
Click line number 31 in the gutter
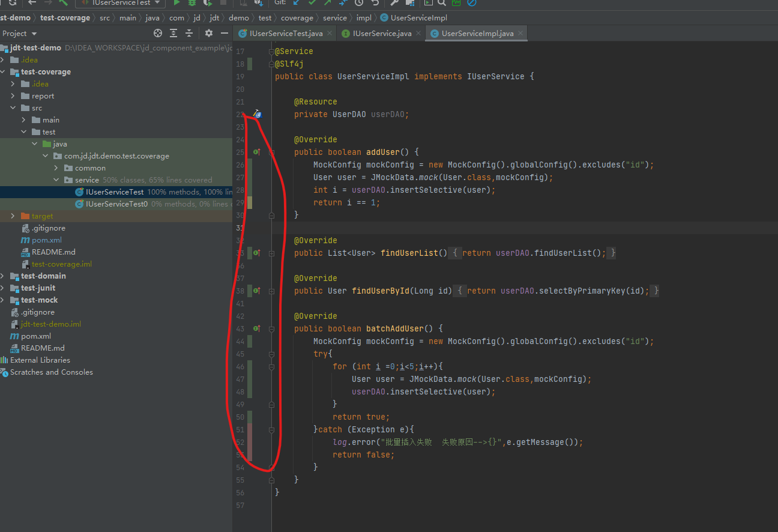[x=240, y=228]
